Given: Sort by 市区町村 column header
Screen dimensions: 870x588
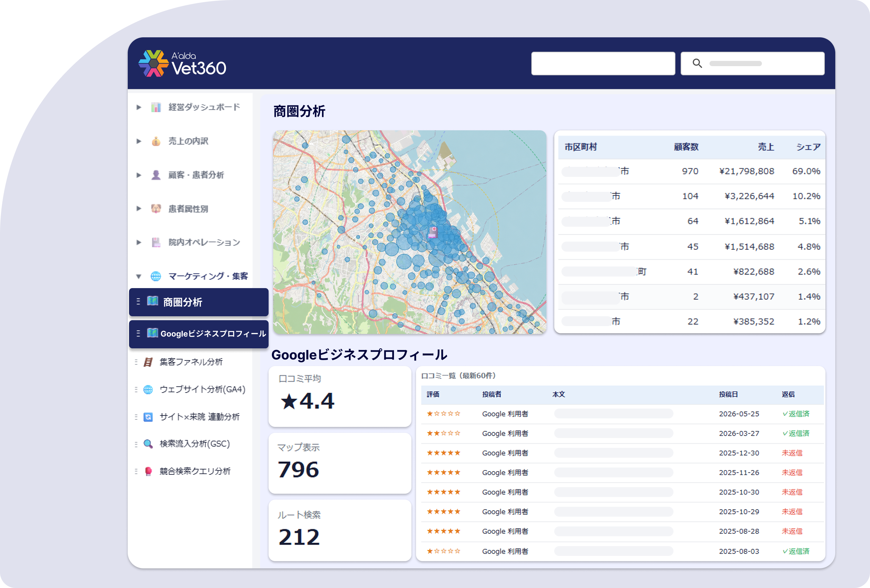Looking at the screenshot, I should pos(581,147).
